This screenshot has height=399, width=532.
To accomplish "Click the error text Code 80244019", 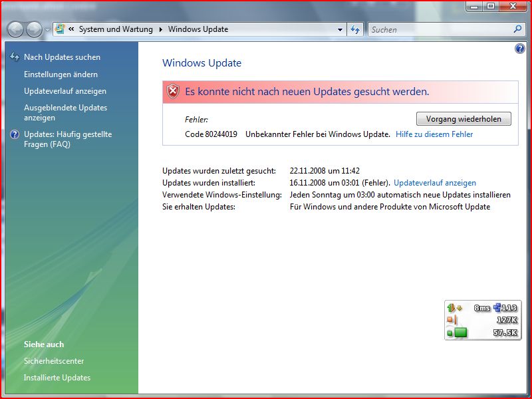I will [211, 134].
